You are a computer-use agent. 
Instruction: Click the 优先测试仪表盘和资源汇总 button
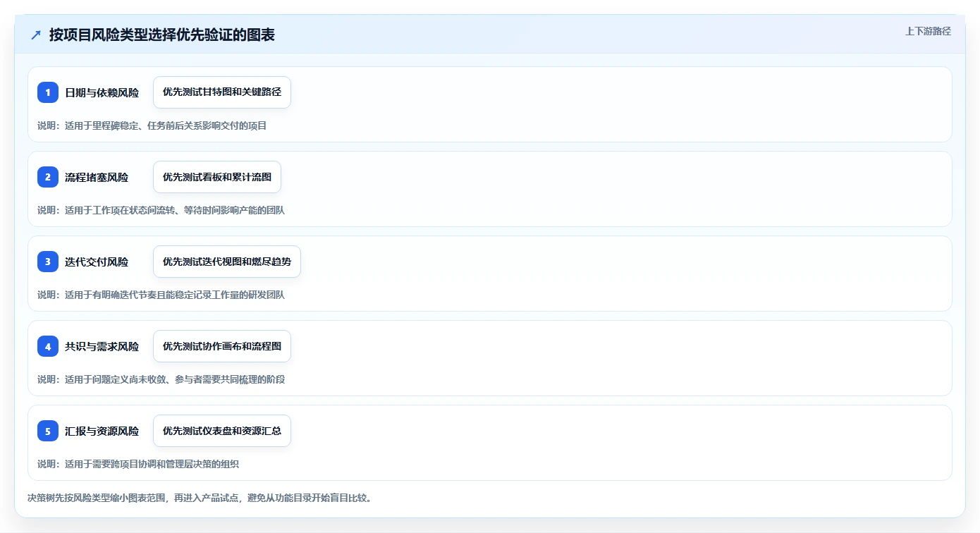coord(222,431)
